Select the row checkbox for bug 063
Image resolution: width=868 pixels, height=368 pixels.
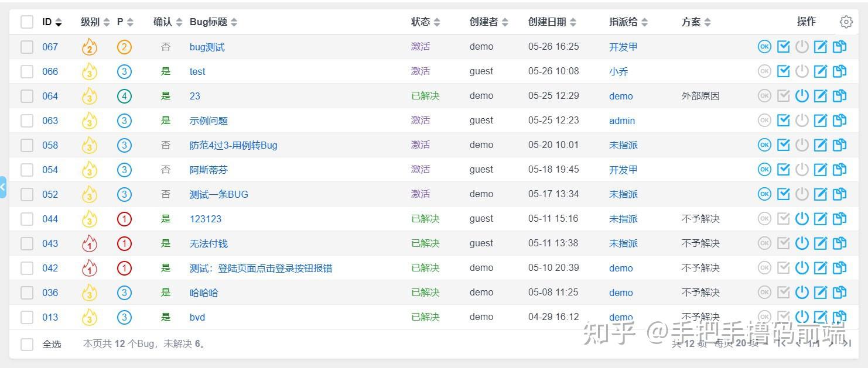26,120
